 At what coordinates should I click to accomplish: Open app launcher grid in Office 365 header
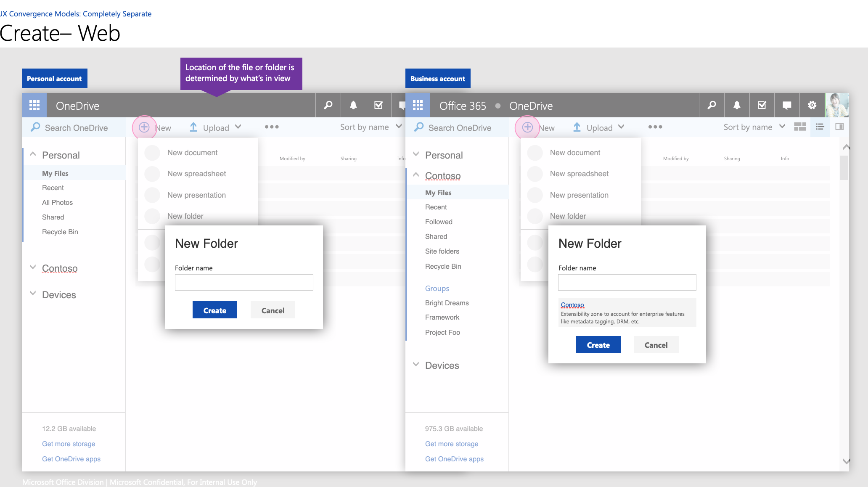[418, 105]
